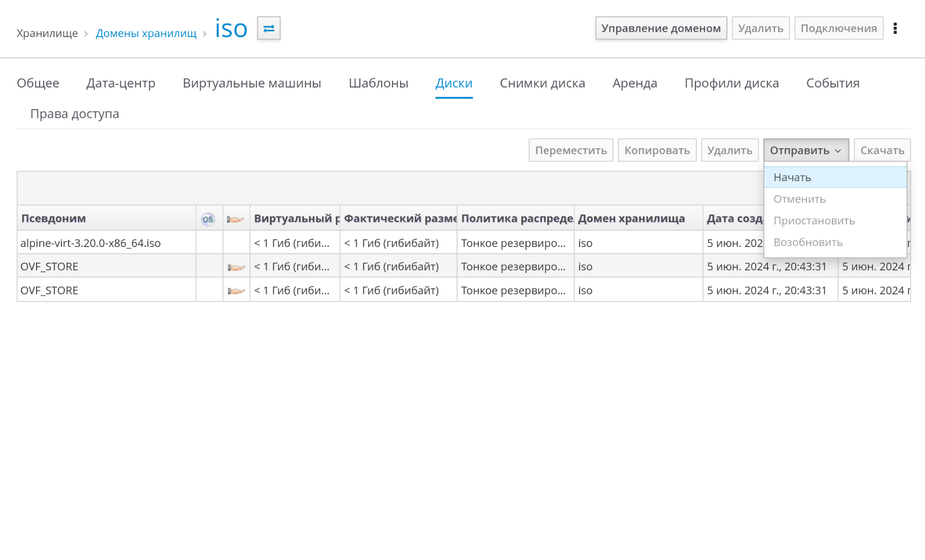Select Начать from the upload menu

click(x=792, y=178)
